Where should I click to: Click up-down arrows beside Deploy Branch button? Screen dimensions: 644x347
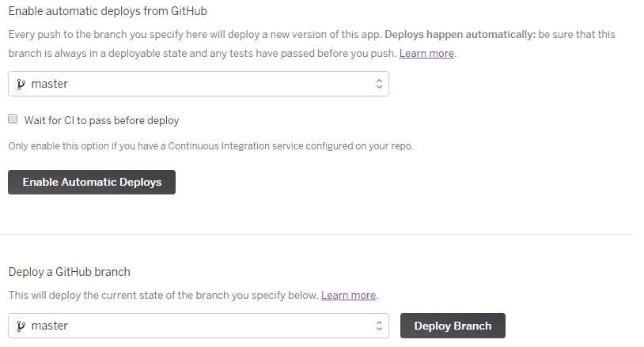tap(379, 326)
